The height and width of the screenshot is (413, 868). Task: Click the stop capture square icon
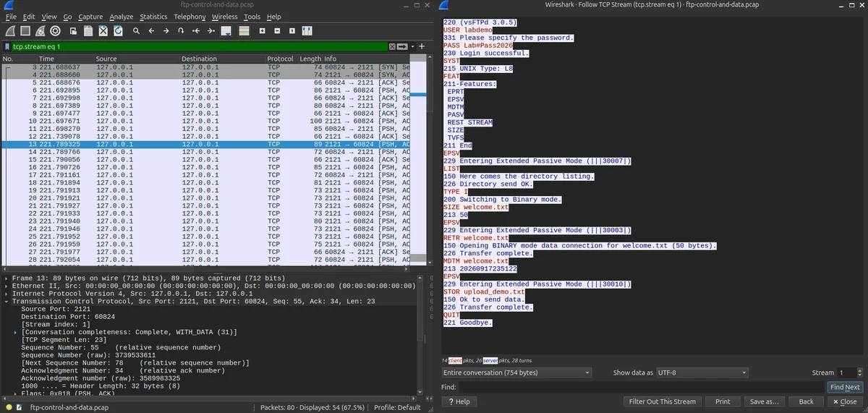coord(25,31)
